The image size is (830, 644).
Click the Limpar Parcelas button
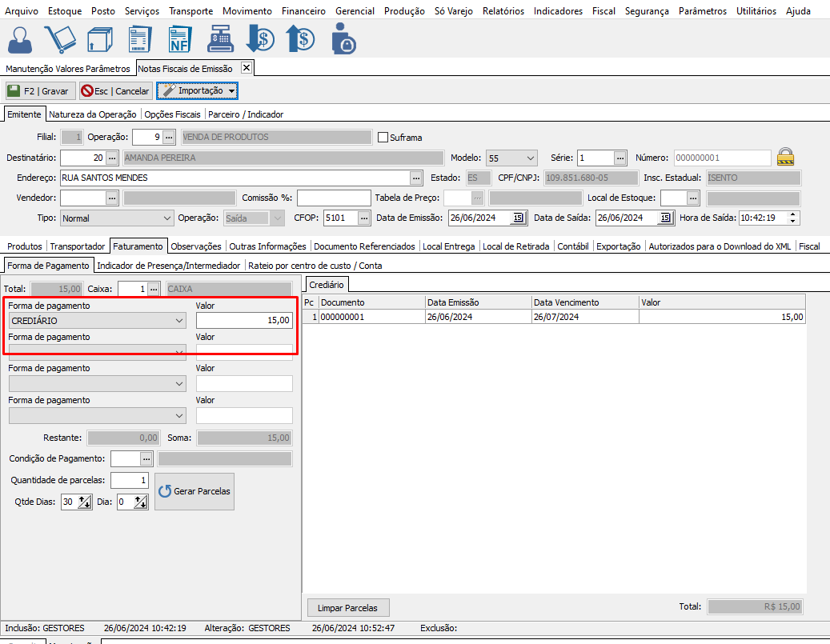[347, 607]
